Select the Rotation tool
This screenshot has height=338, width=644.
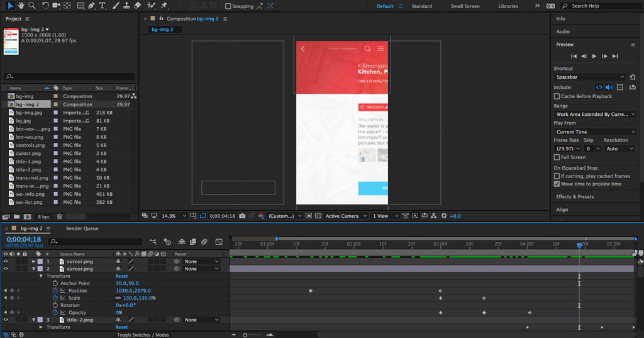(45, 6)
